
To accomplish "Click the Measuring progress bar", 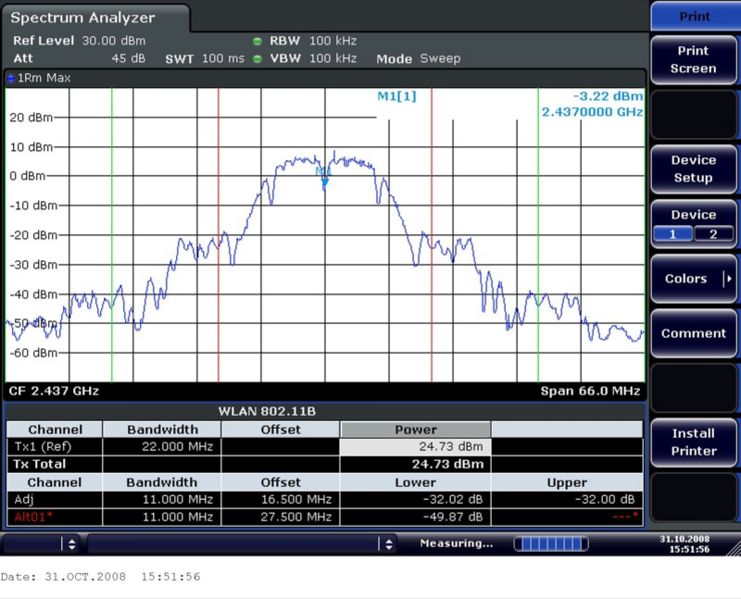I will click(551, 544).
